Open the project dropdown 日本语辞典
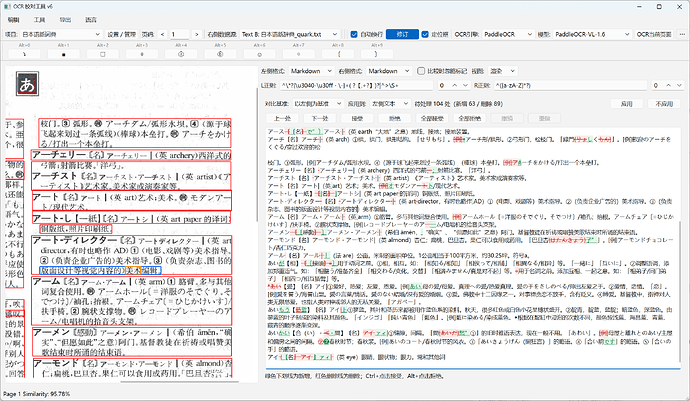The width and height of the screenshot is (690, 401). pyautogui.click(x=61, y=34)
